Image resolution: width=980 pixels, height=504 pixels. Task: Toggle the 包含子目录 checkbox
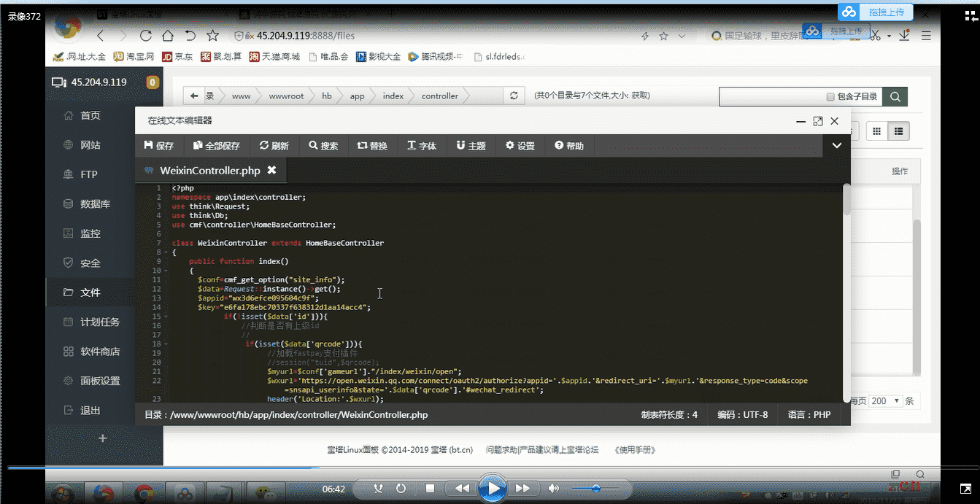click(830, 97)
